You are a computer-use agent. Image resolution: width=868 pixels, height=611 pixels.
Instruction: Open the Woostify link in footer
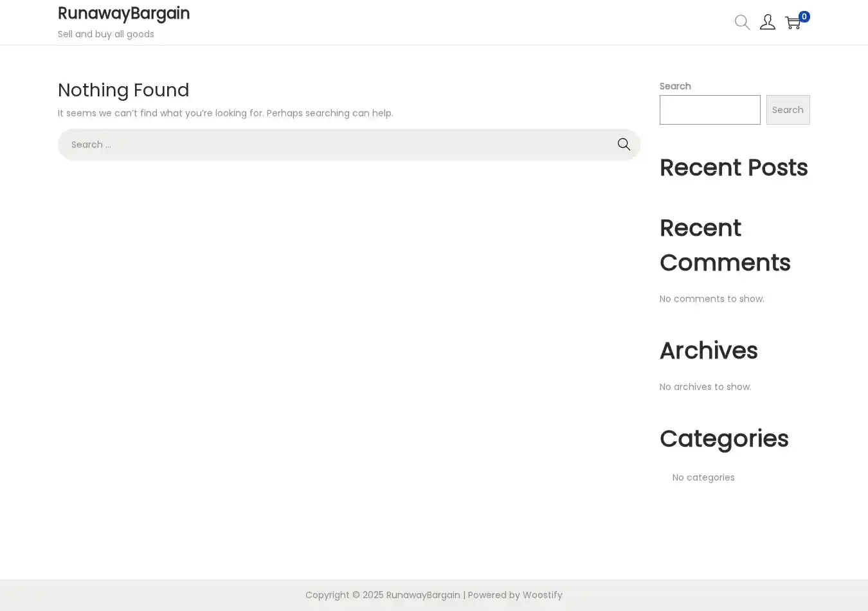pyautogui.click(x=542, y=595)
